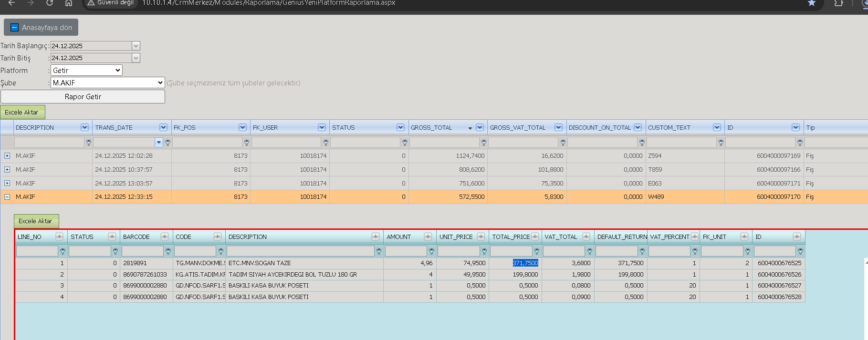Open the Şube dropdown showing M.AKIF
Screen dimensions: 868x340
click(x=108, y=83)
